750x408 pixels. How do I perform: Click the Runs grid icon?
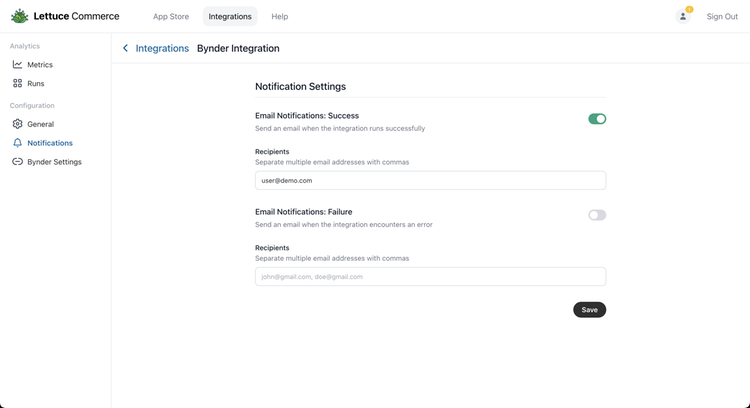click(x=17, y=83)
